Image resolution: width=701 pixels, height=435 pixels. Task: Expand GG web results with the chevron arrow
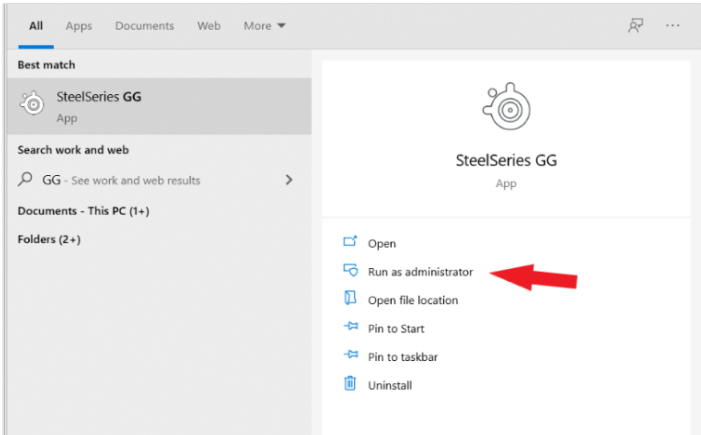289,180
